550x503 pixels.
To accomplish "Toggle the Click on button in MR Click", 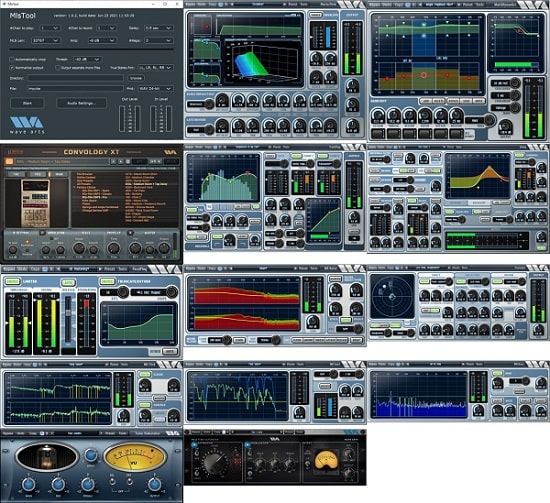I will tap(145, 375).
